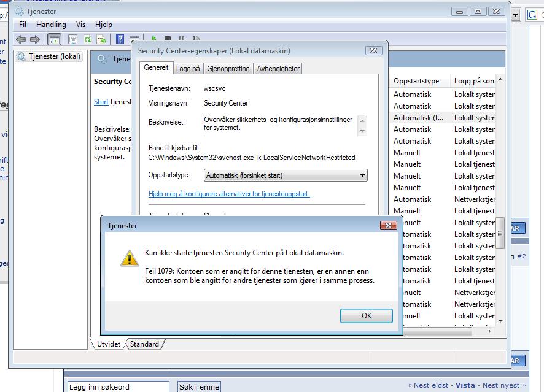Open the Oppstartstype dropdown

[x=286, y=175]
